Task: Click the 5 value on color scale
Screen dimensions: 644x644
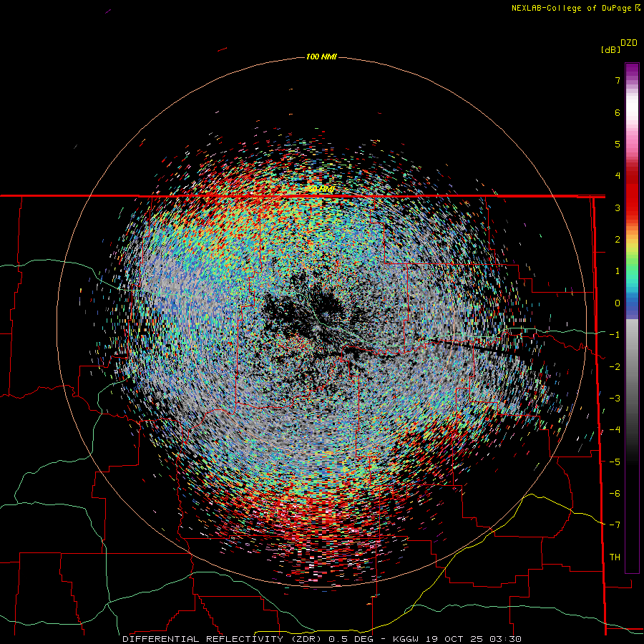Action: [618, 144]
